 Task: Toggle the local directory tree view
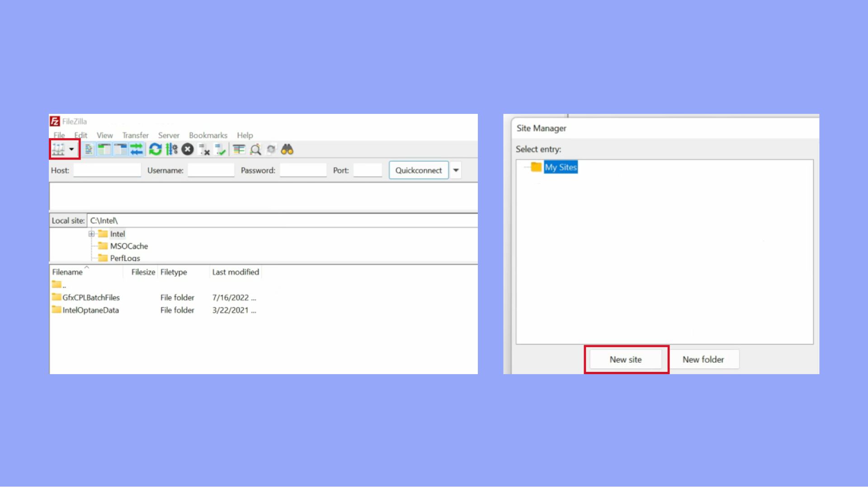point(104,149)
